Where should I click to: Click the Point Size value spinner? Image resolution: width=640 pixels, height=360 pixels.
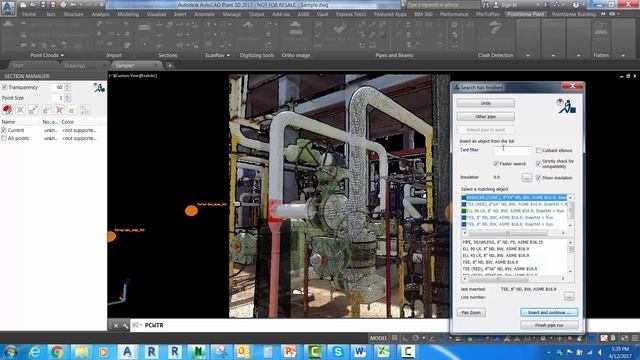tap(68, 98)
